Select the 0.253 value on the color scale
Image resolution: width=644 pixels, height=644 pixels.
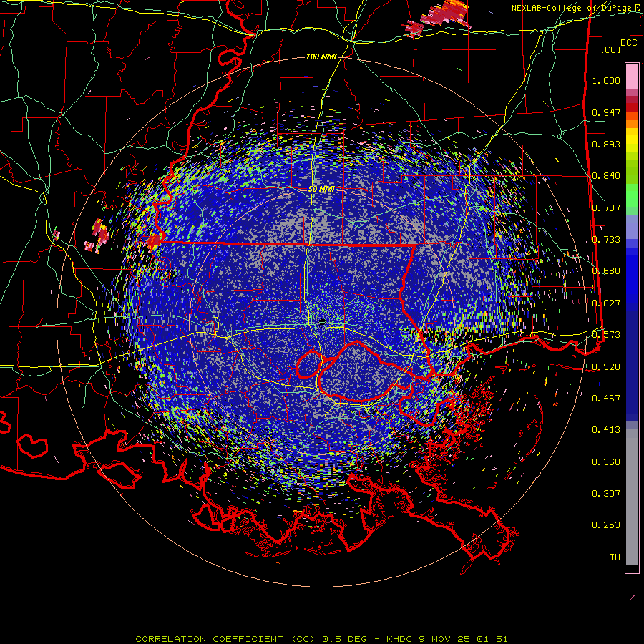(606, 525)
